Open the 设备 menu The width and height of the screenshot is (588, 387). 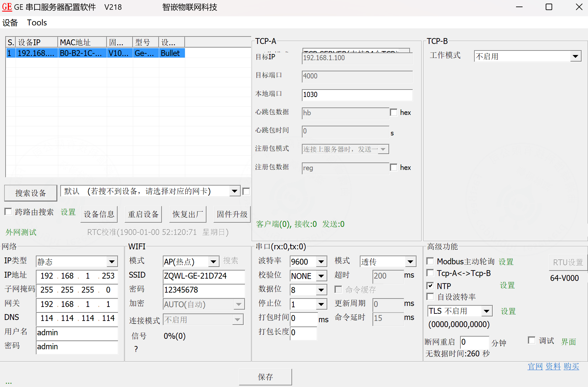[10, 22]
